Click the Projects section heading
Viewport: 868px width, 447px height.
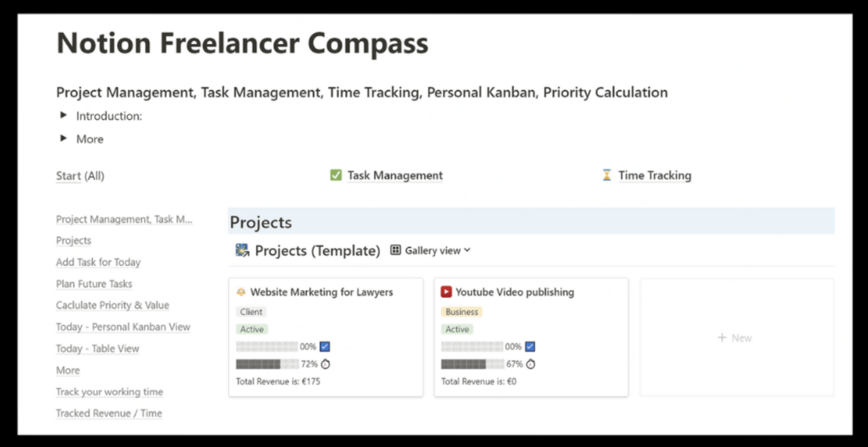[x=260, y=222]
